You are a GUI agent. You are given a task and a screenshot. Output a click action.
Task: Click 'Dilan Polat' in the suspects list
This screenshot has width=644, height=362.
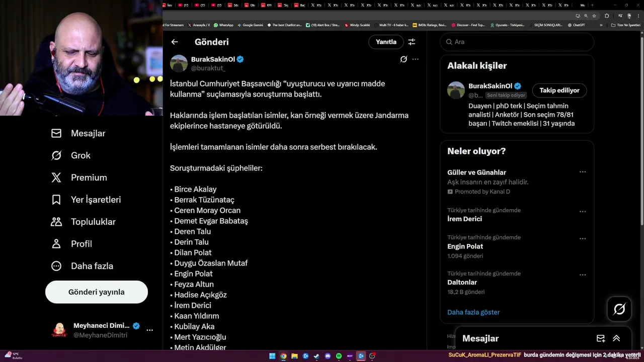[193, 252]
